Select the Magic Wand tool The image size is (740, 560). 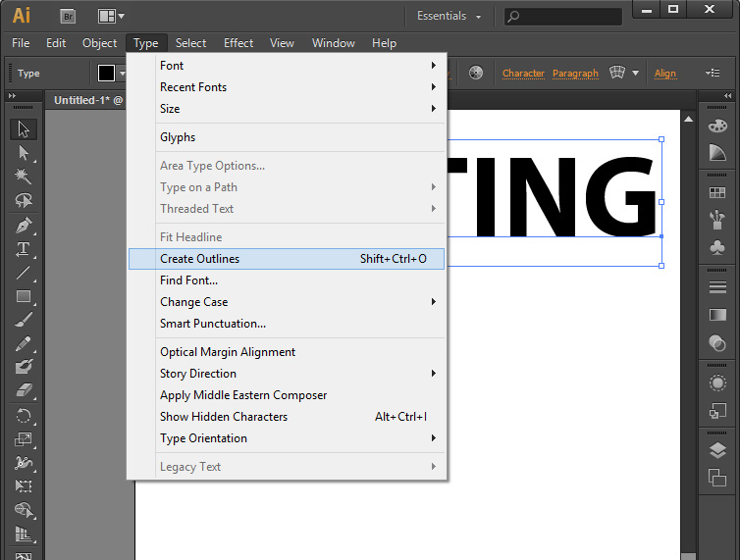point(24,177)
